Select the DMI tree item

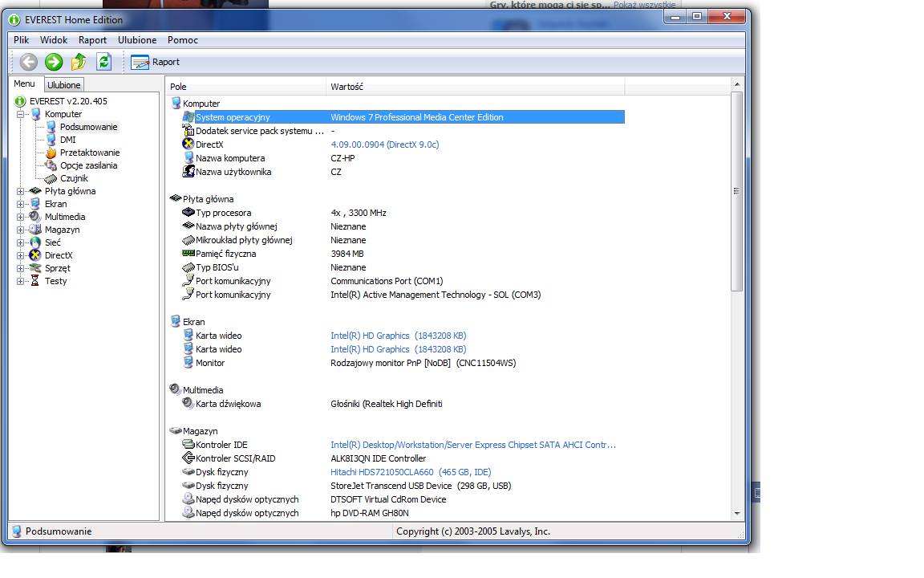[67, 140]
